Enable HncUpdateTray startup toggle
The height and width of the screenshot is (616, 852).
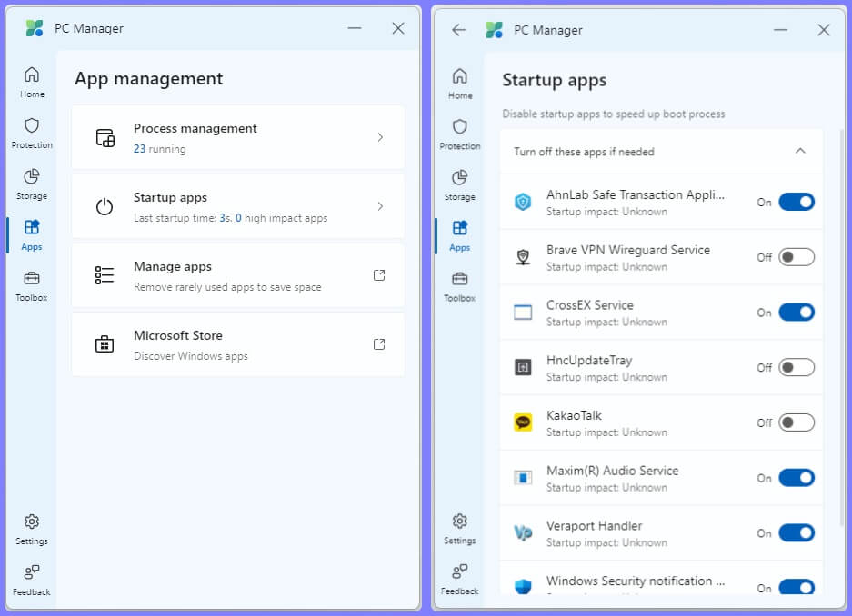pyautogui.click(x=797, y=367)
